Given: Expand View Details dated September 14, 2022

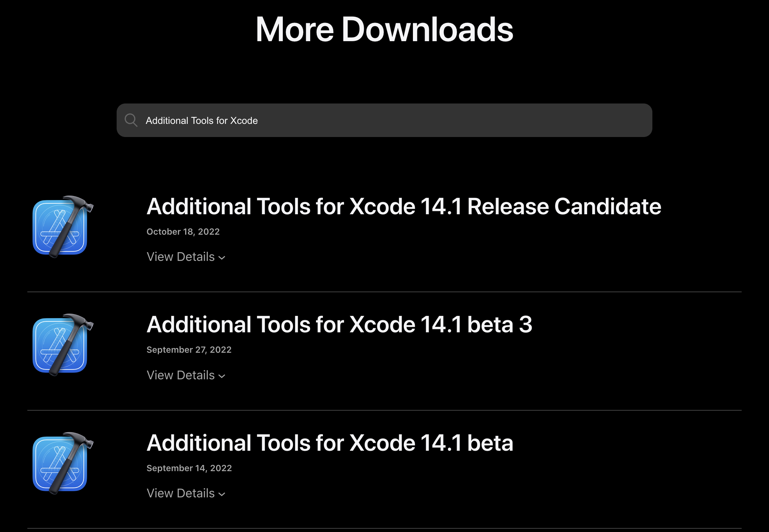Looking at the screenshot, I should 186,493.
